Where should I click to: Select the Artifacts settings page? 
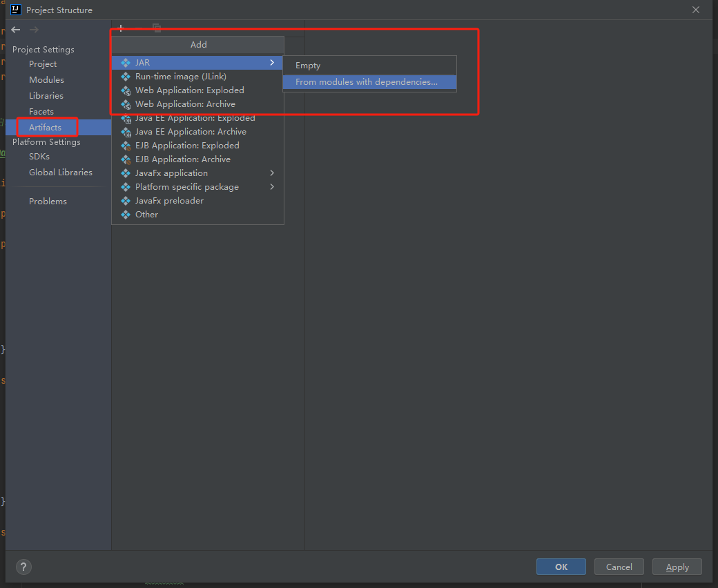pos(58,127)
